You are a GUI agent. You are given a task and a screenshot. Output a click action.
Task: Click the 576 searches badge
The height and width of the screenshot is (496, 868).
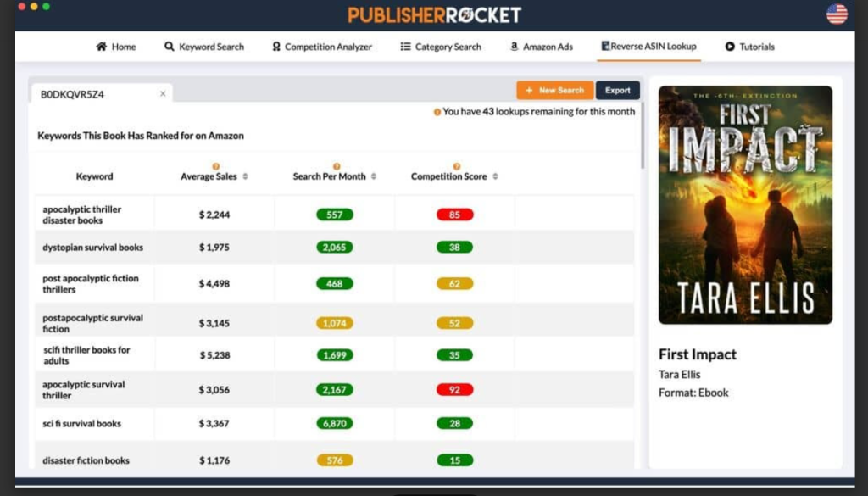(335, 460)
